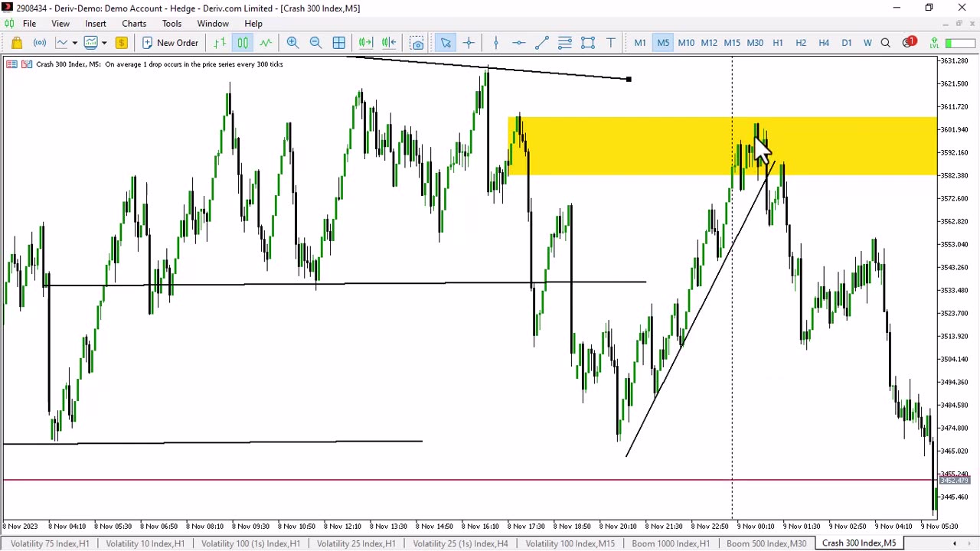Open the Window menu
Screen dimensions: 980x551
tap(213, 24)
